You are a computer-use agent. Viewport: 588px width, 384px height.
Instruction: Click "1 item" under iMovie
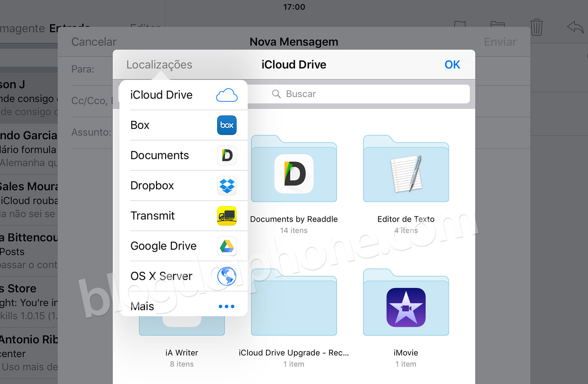point(406,364)
